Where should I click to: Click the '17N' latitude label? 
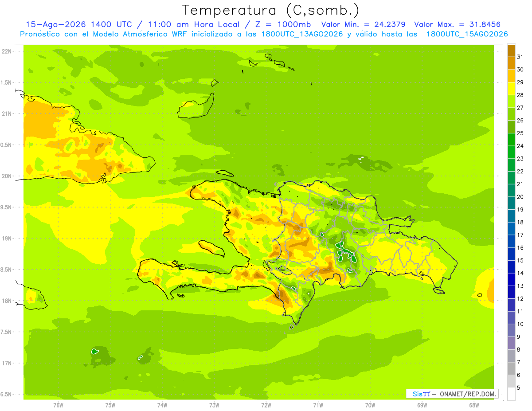7,363
